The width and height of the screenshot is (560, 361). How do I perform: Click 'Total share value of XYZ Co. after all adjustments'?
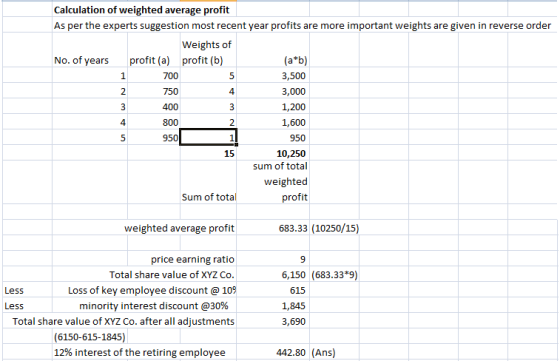click(x=124, y=321)
